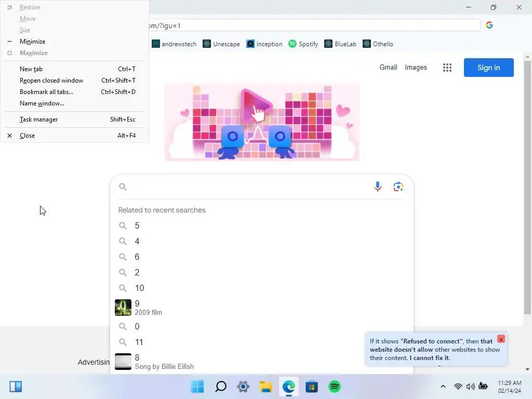Open File Explorer from the taskbar
The image size is (532, 399).
tap(266, 387)
